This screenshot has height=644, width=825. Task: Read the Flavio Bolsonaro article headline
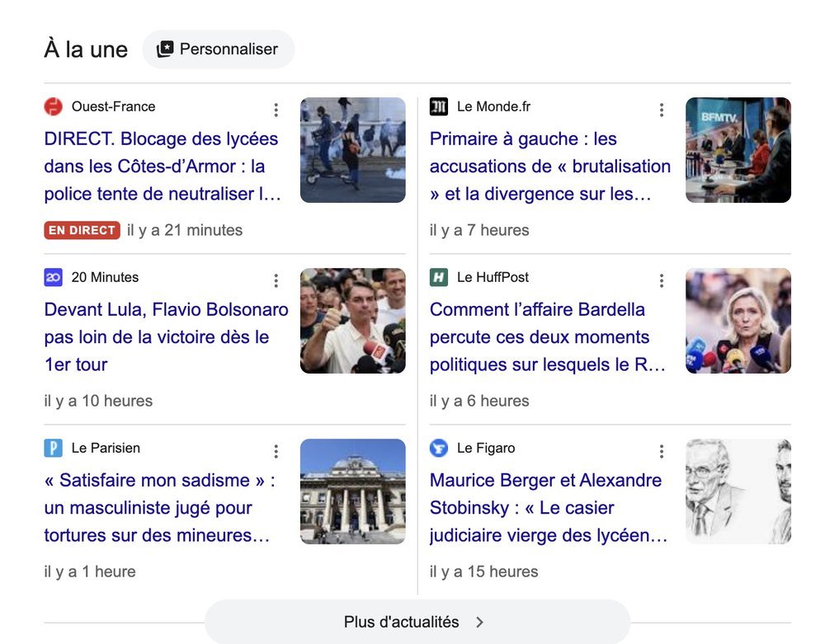(167, 337)
